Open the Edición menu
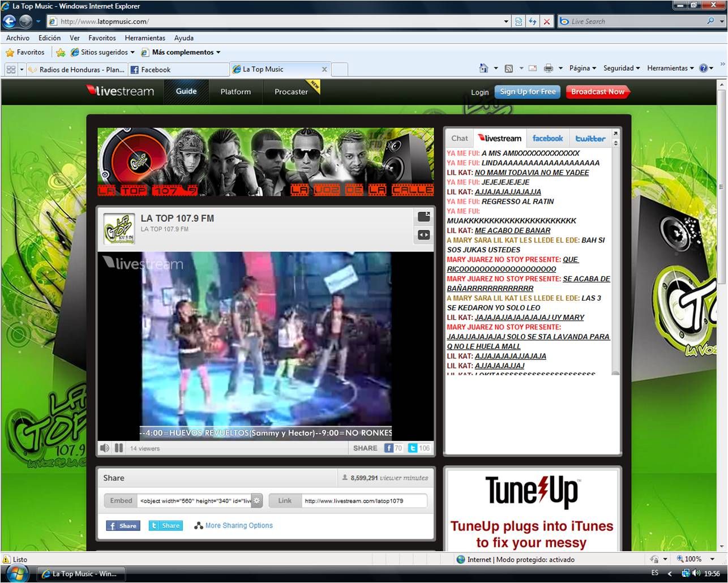The height and width of the screenshot is (583, 728). pyautogui.click(x=49, y=38)
